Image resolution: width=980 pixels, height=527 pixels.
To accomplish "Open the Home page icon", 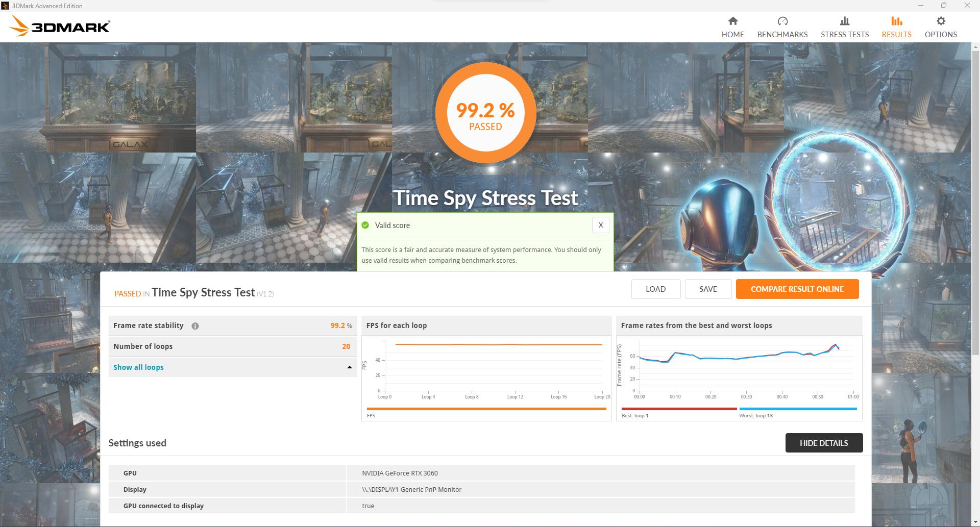I will (733, 21).
